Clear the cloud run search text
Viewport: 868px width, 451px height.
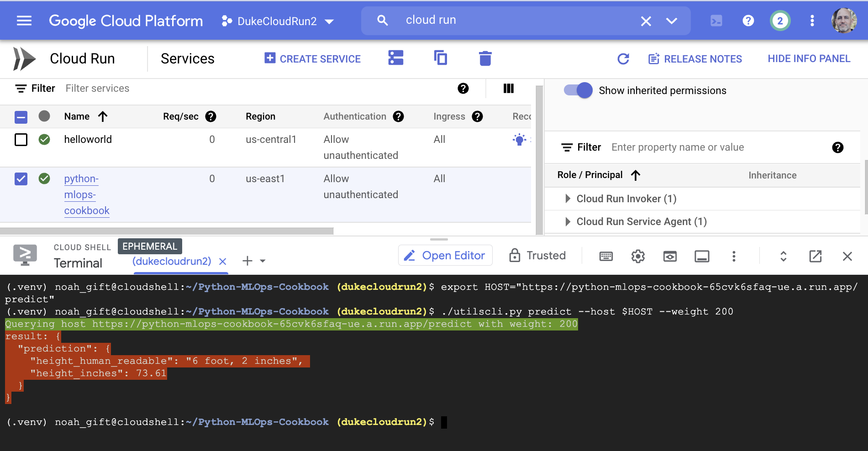point(646,21)
